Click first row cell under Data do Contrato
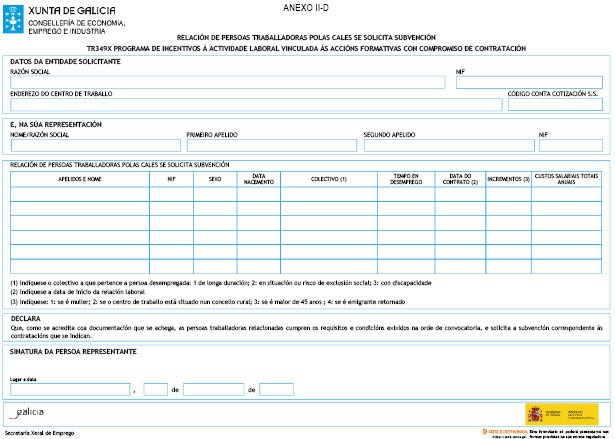 click(x=460, y=194)
